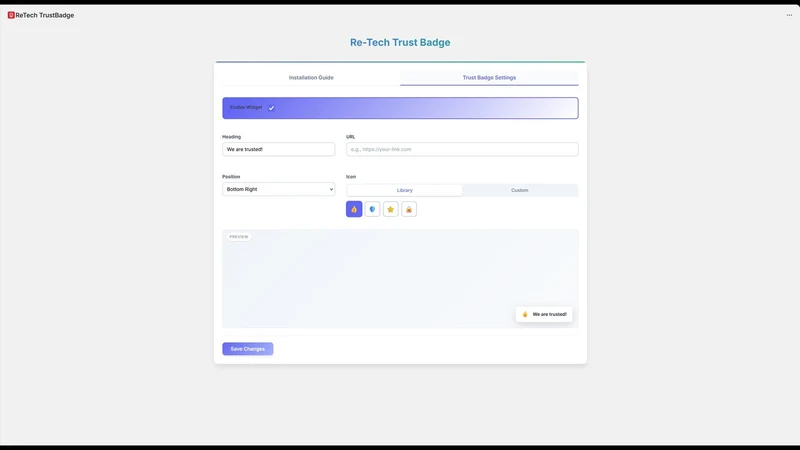Select the thumbs-up icon
Viewport: 800px width, 450px height.
354,209
